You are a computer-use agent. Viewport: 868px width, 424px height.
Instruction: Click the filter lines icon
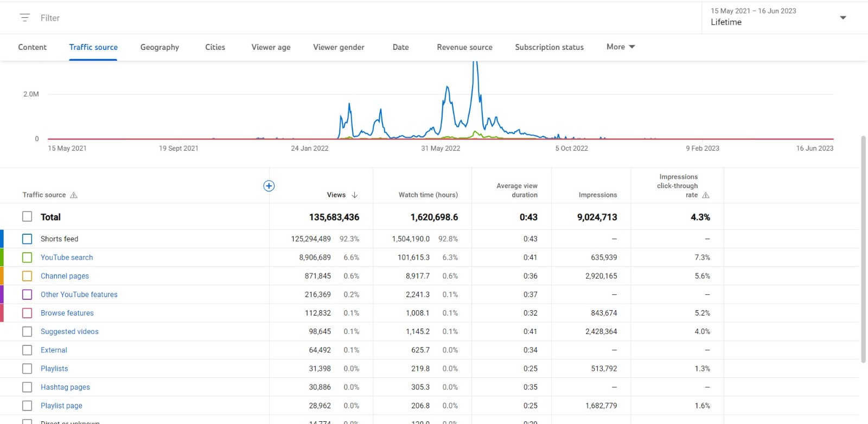(x=24, y=18)
